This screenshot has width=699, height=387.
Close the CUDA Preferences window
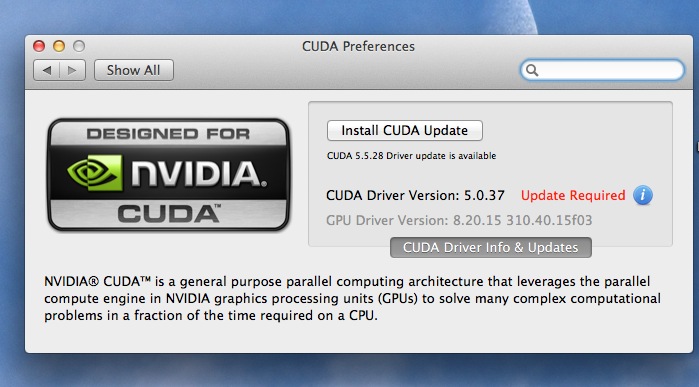(x=39, y=46)
